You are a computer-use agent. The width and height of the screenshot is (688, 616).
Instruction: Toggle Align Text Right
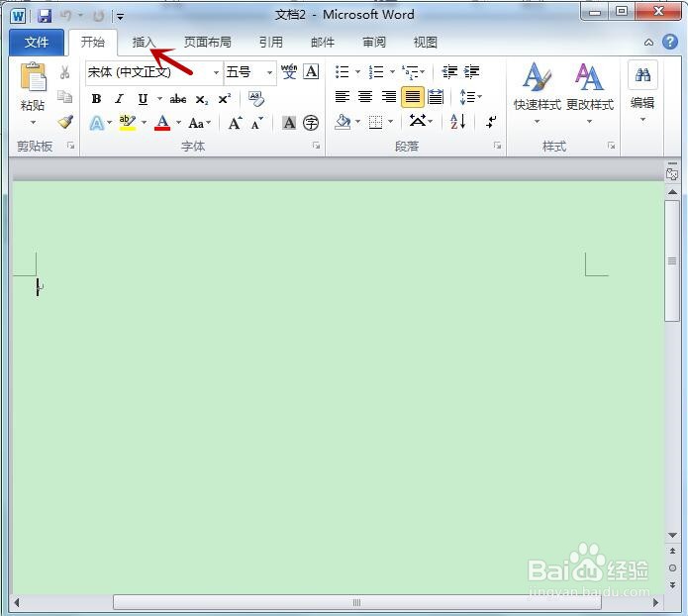pyautogui.click(x=388, y=97)
